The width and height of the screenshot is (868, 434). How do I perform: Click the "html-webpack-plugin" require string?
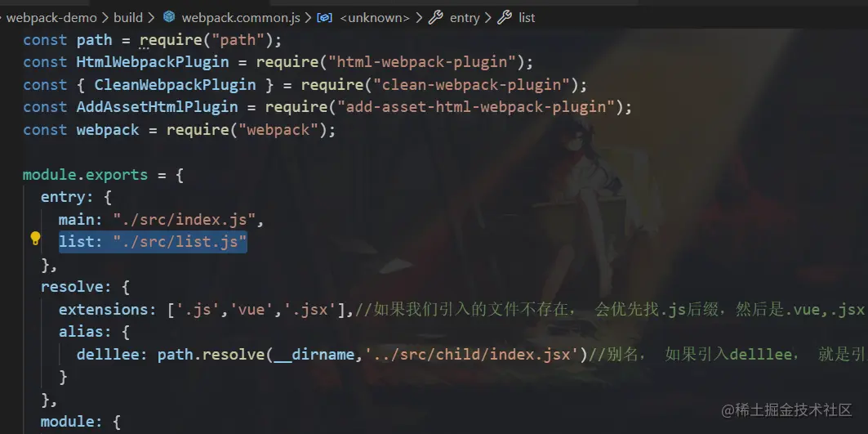pyautogui.click(x=422, y=62)
